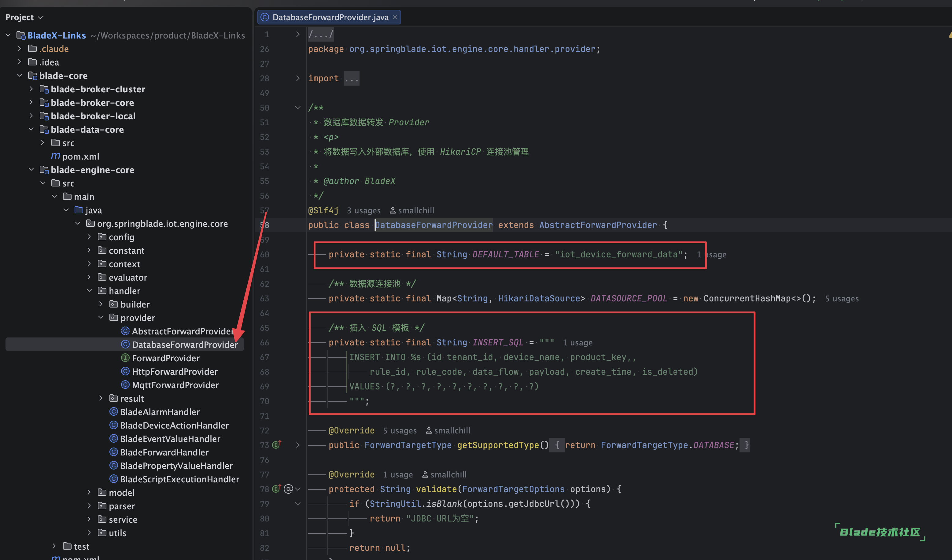Open the pom.xml Maven file under blade-data-core
Screen dimensions: 952x560
80,156
